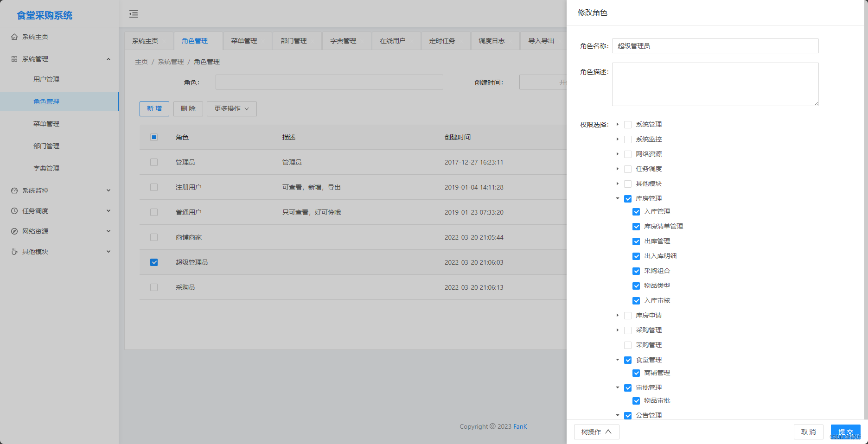This screenshot has width=868, height=444.
Task: Collapse the 食堂管理 permission tree node
Action: click(x=618, y=360)
